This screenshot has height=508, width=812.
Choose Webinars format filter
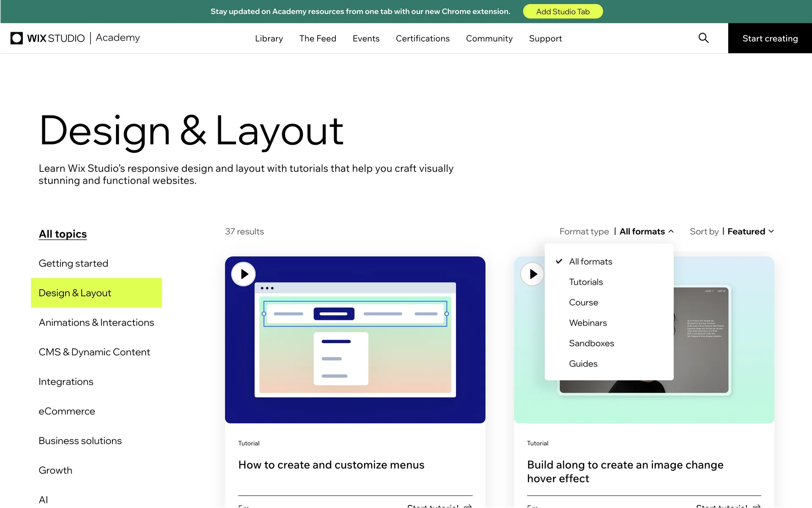[x=588, y=323]
